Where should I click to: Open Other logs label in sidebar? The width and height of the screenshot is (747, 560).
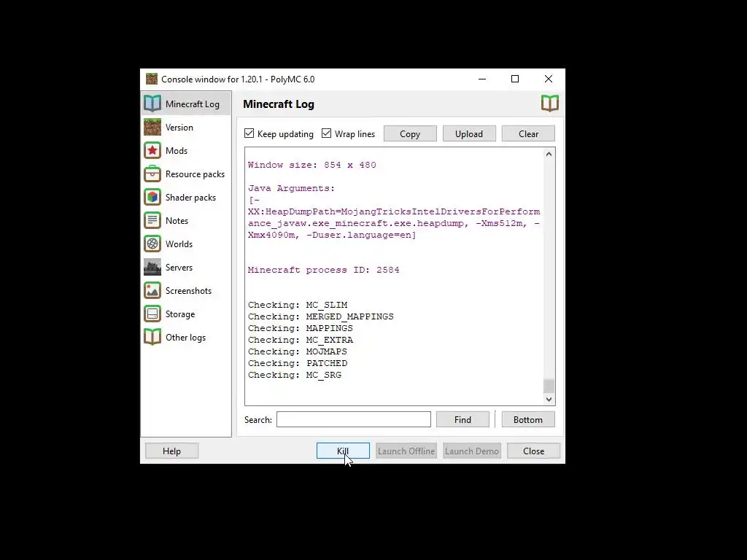pyautogui.click(x=186, y=337)
